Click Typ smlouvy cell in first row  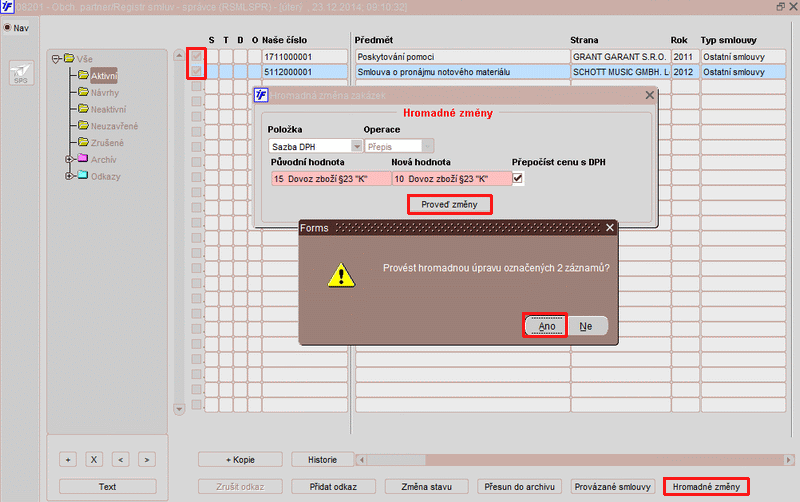click(x=743, y=57)
